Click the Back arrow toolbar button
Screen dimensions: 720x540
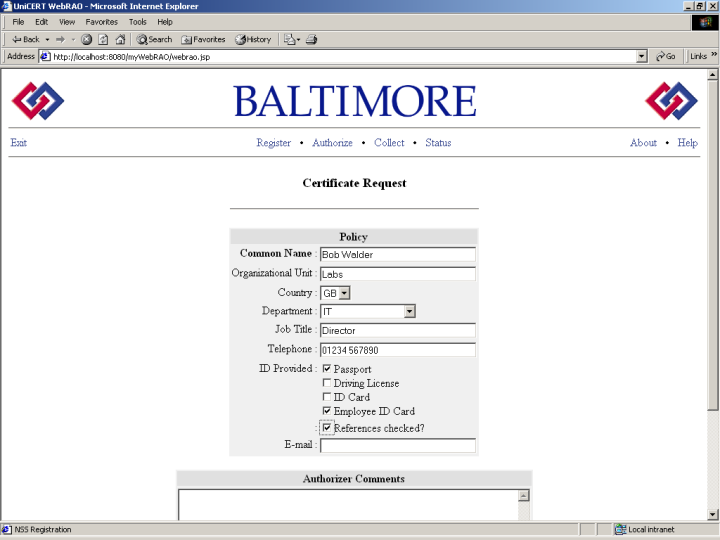(25, 39)
